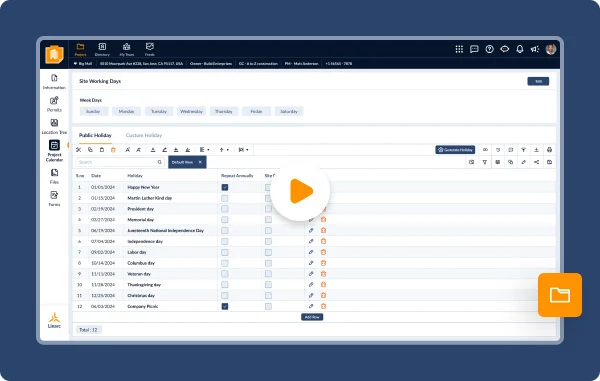Open the user profile avatar
This screenshot has height=381, width=600.
(x=551, y=49)
